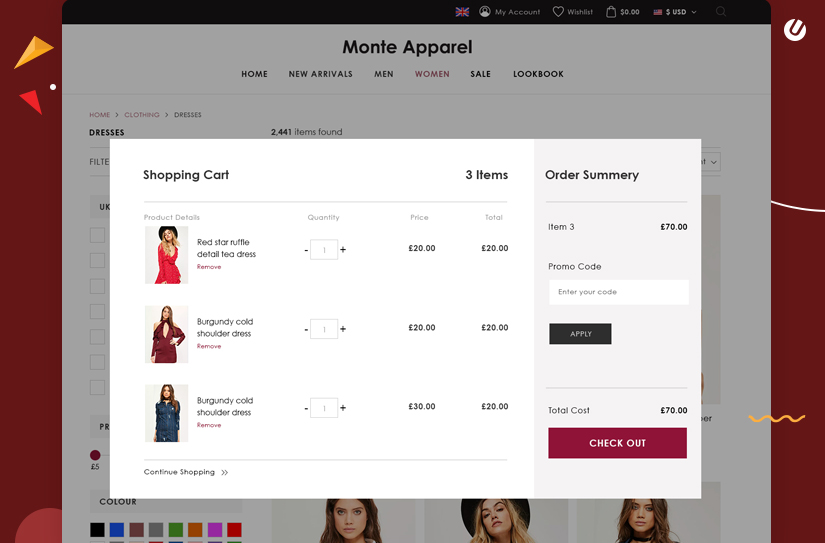This screenshot has width=825, height=543.
Task: Toggle the third size filter checkbox
Action: tap(97, 286)
